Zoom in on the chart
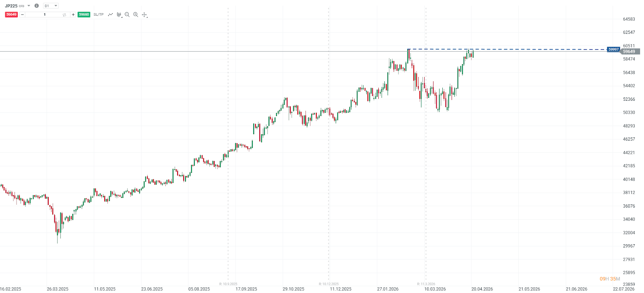The width and height of the screenshot is (644, 293). pyautogui.click(x=136, y=15)
